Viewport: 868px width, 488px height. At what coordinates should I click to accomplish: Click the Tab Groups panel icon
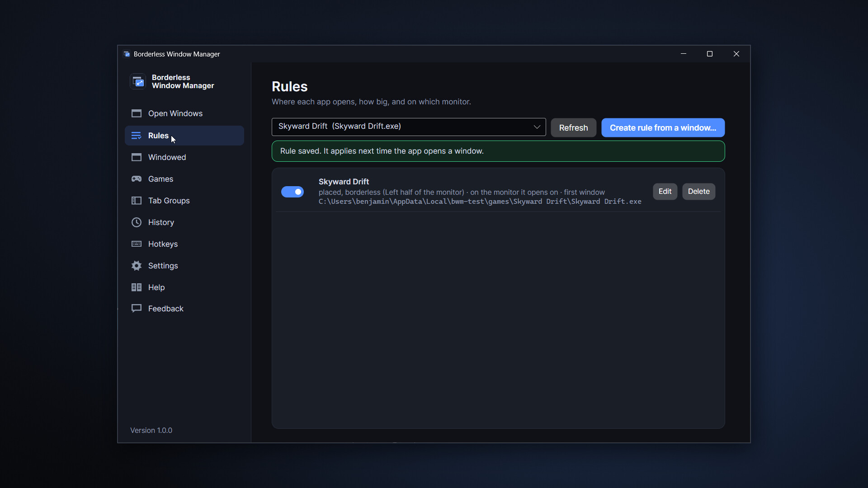coord(136,201)
